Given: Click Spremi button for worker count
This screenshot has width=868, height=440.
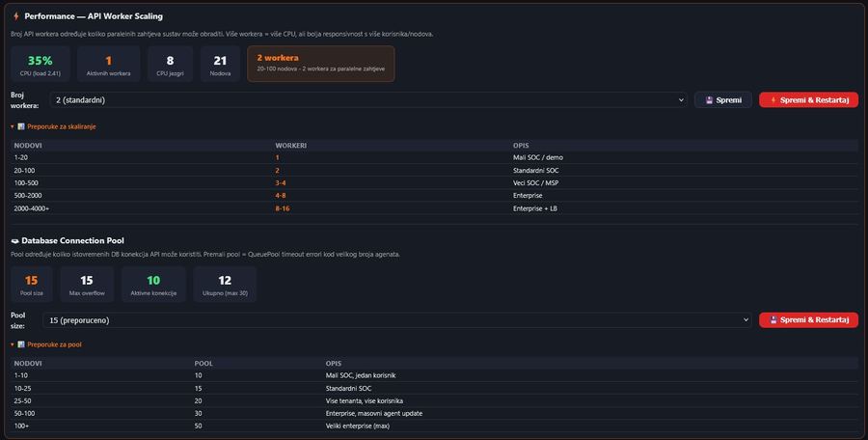Looking at the screenshot, I should coord(723,99).
